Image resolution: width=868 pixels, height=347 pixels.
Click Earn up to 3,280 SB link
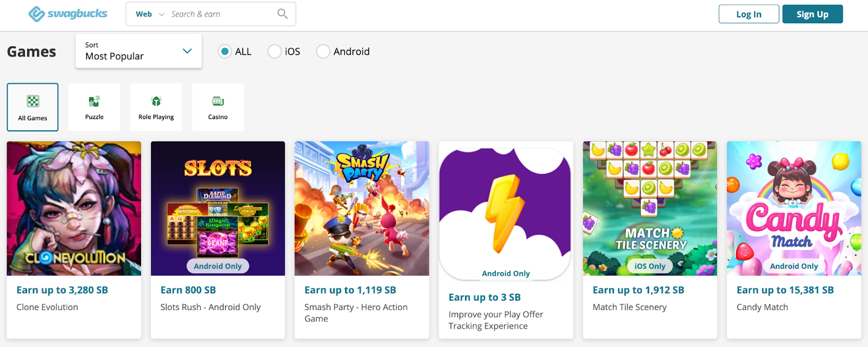(62, 290)
